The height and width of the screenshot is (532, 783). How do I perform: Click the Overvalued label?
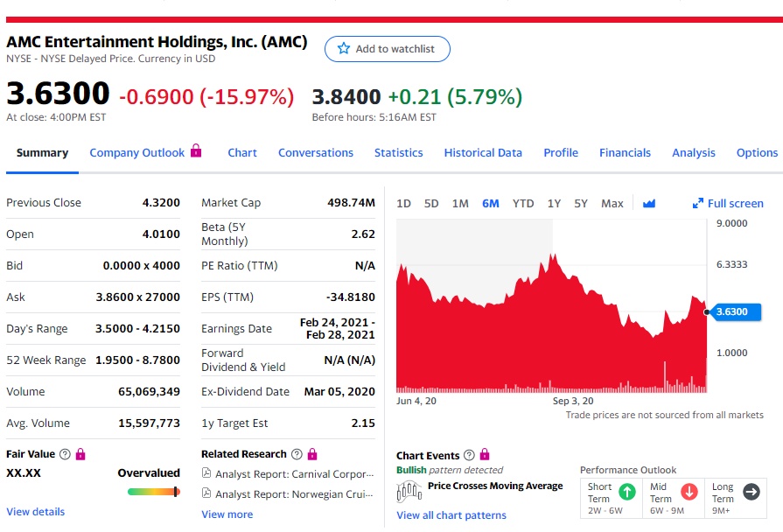149,472
